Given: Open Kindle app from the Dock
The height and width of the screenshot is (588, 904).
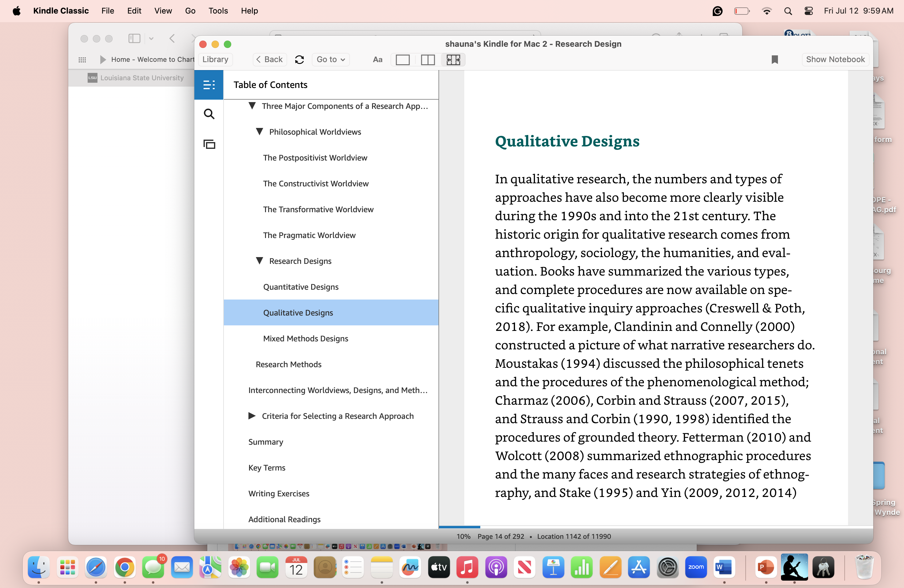Looking at the screenshot, I should point(794,567).
